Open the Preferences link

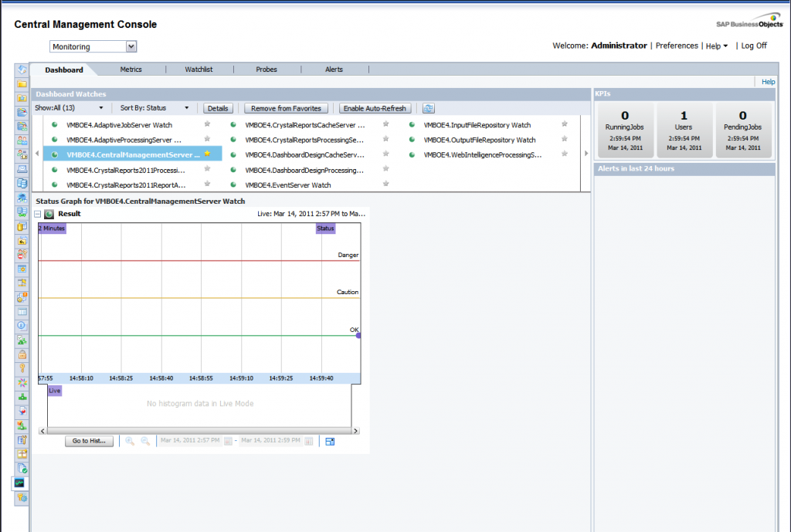[x=677, y=46]
